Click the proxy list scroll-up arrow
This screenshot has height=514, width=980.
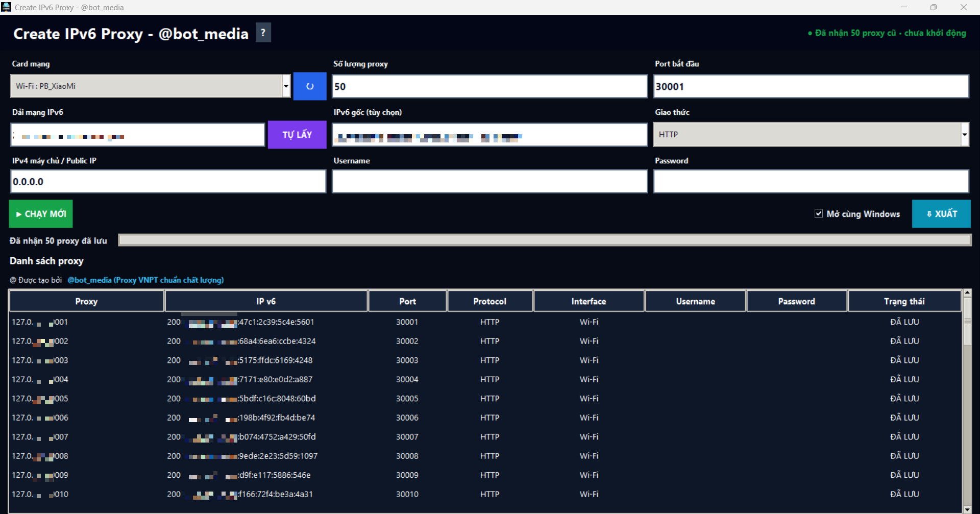(x=967, y=293)
